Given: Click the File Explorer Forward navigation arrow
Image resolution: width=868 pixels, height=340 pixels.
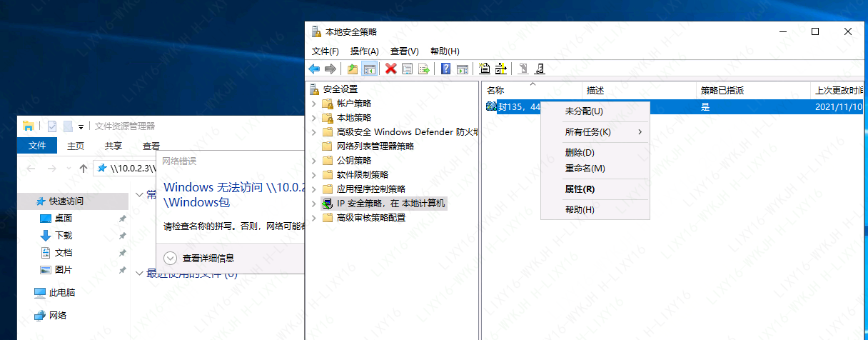Looking at the screenshot, I should 51,169.
